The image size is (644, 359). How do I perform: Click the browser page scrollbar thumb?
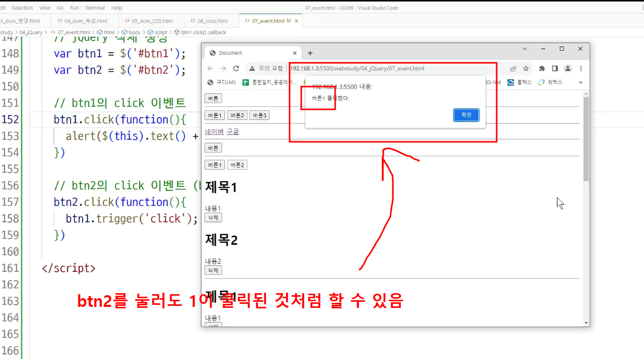(586, 139)
